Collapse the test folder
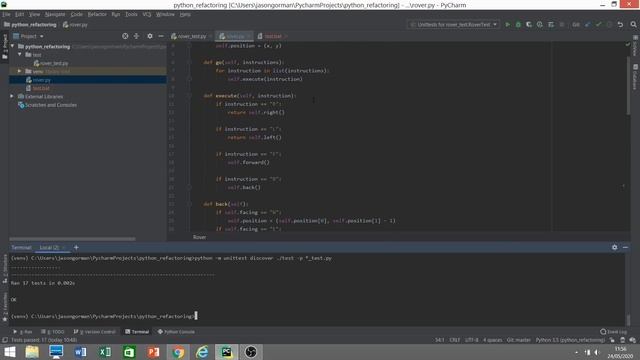 pyautogui.click(x=20, y=55)
